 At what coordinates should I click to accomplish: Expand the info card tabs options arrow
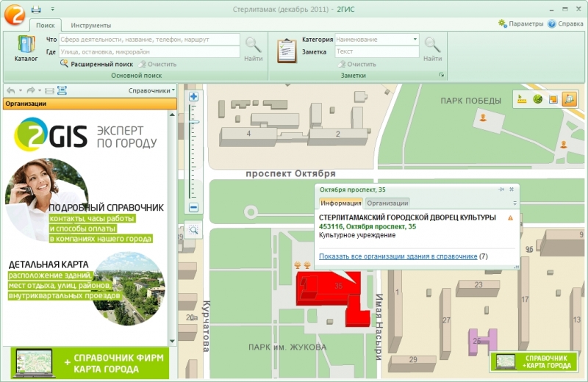[515, 203]
